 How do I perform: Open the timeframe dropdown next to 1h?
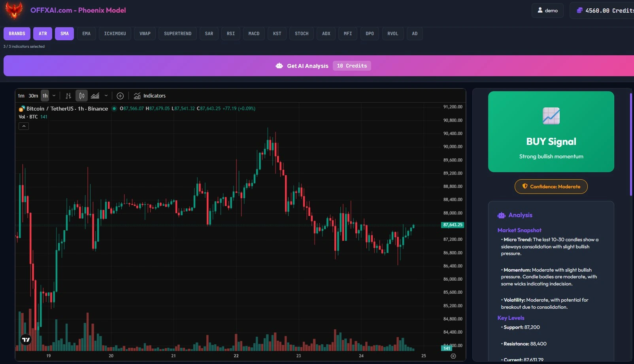54,96
